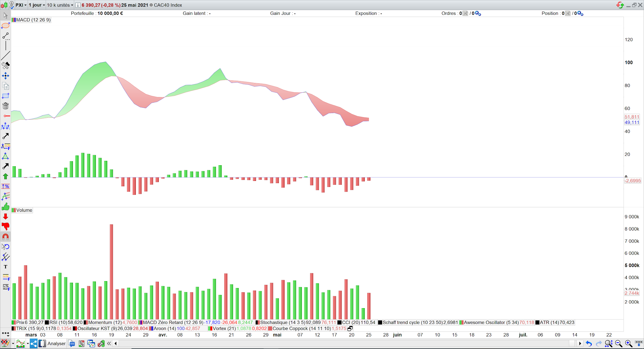Image resolution: width=644 pixels, height=349 pixels.
Task: Toggle the magnet snap mode
Action: pos(5,237)
